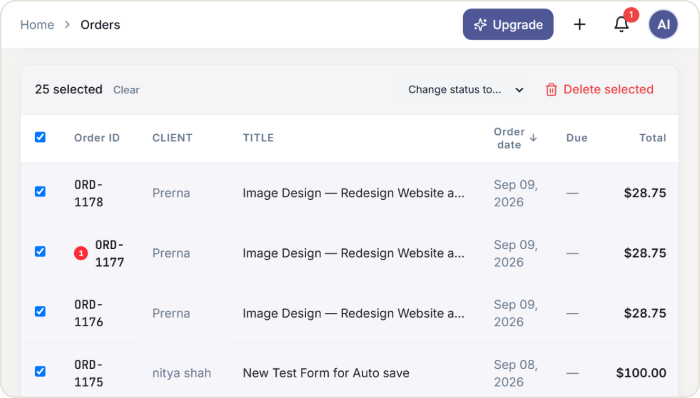Click the Sep 09, 2026 date in ORD-1176 row
The height and width of the screenshot is (398, 700).
pos(516,313)
